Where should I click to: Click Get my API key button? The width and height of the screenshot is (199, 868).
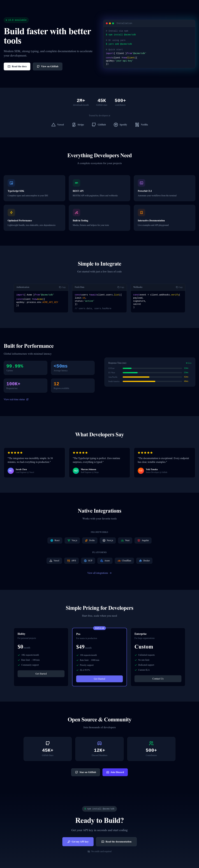click(78, 841)
